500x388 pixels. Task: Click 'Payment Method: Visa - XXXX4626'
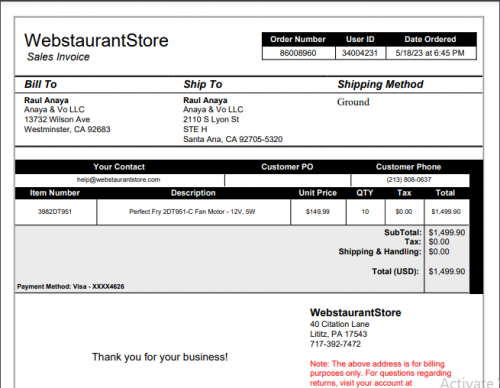71,286
